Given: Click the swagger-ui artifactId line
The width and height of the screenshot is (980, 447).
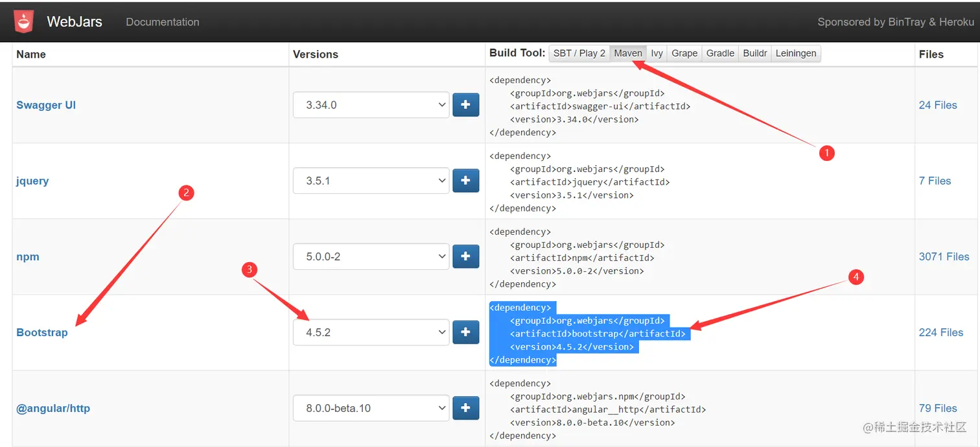Looking at the screenshot, I should [600, 106].
